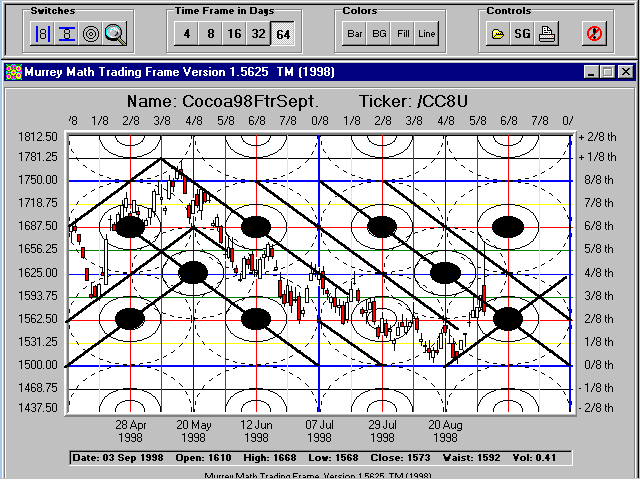Image resolution: width=640 pixels, height=480 pixels.
Task: Change the Bar color
Action: click(355, 33)
